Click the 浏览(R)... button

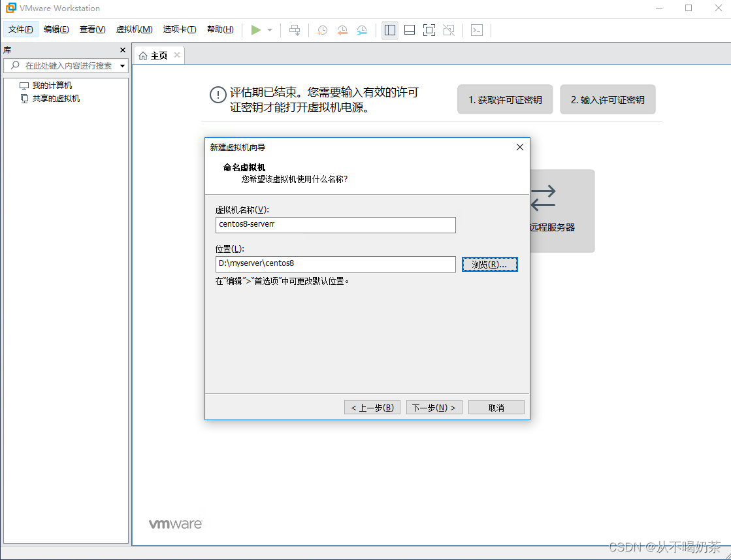tap(489, 265)
